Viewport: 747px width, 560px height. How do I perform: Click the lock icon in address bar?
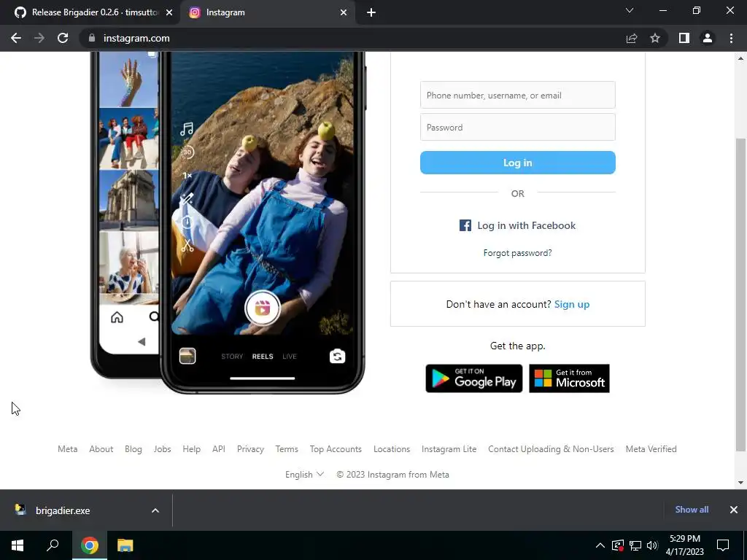(92, 38)
